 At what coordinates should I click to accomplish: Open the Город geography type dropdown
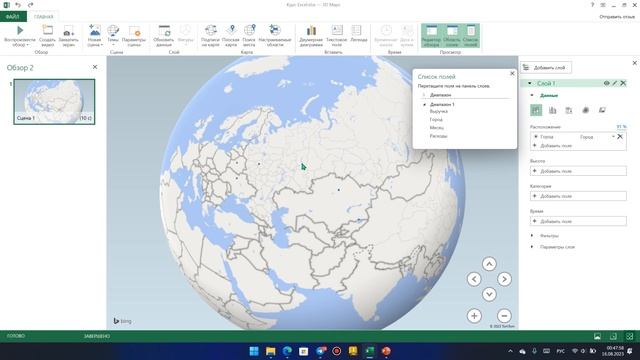coord(613,137)
